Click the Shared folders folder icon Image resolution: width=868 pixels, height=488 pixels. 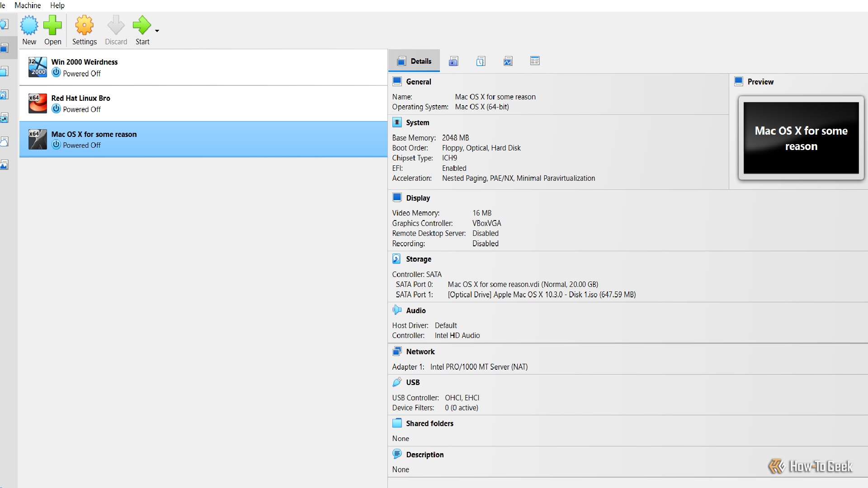click(x=397, y=423)
